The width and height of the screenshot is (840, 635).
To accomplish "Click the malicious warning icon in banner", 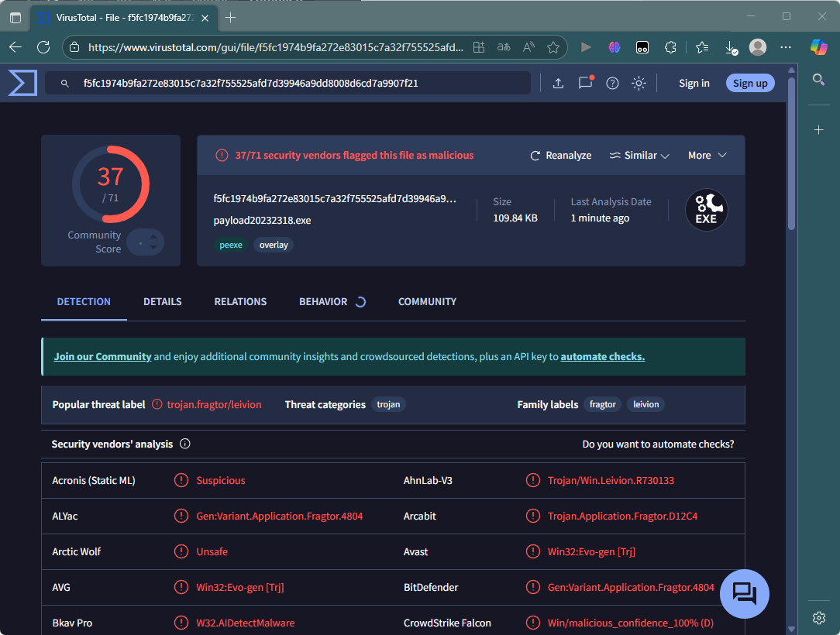I will (222, 156).
